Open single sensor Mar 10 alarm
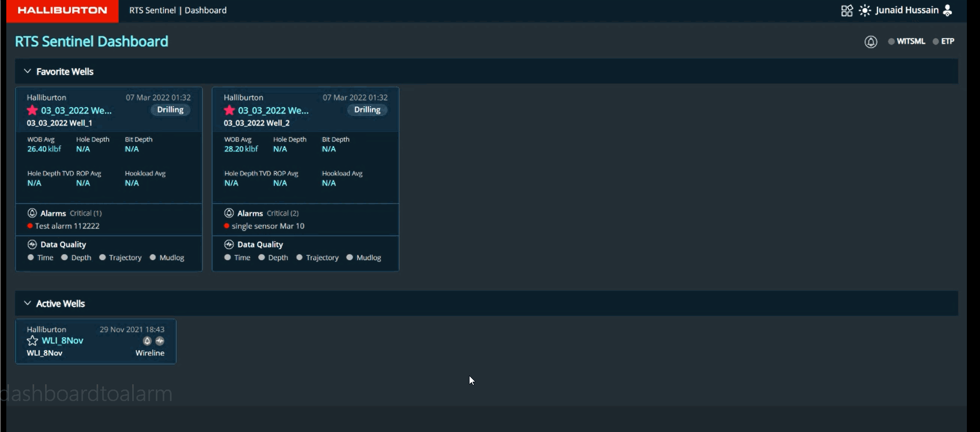This screenshot has height=432, width=980. (268, 226)
